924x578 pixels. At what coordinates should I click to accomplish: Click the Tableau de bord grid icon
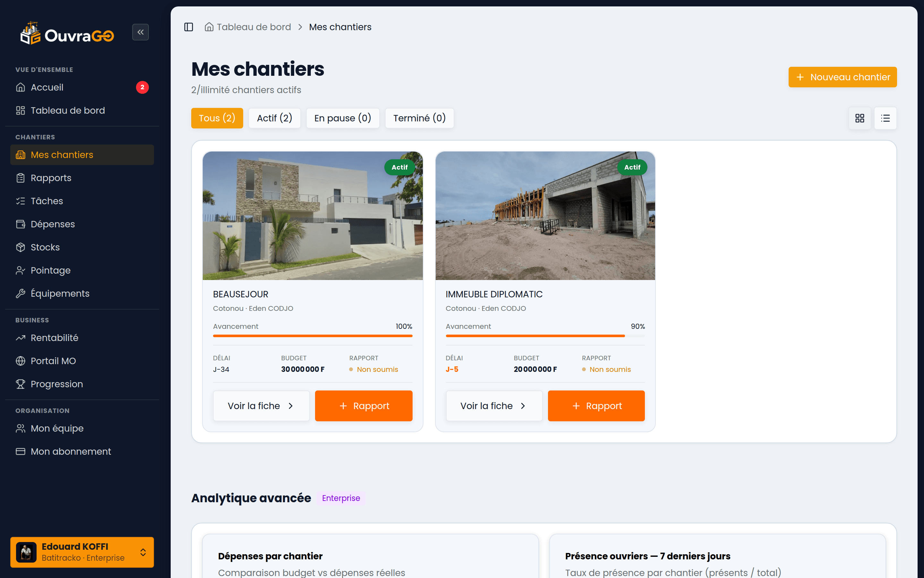pos(21,110)
